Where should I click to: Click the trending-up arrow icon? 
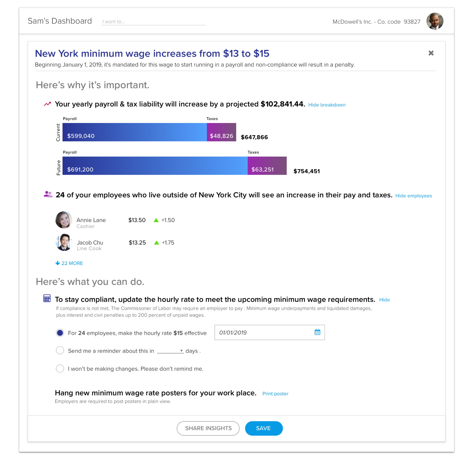point(47,104)
